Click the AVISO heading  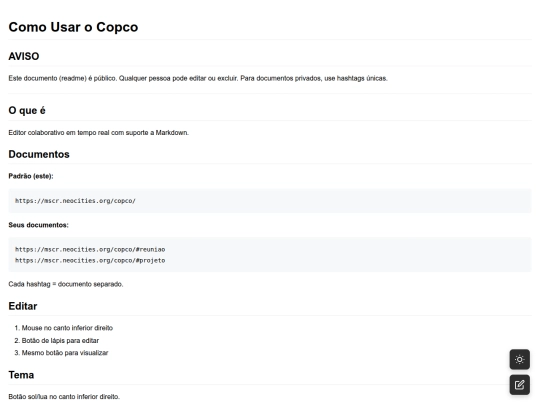[x=24, y=56]
